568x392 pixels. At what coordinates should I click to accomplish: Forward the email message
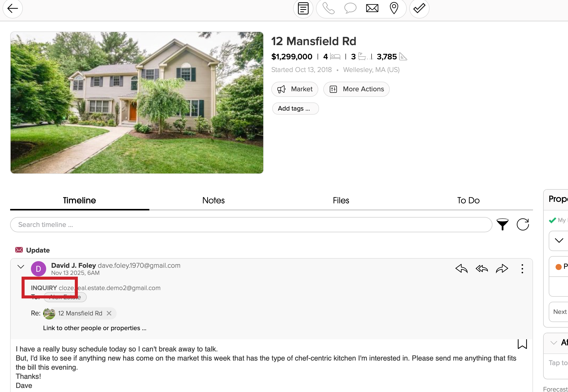pyautogui.click(x=502, y=269)
